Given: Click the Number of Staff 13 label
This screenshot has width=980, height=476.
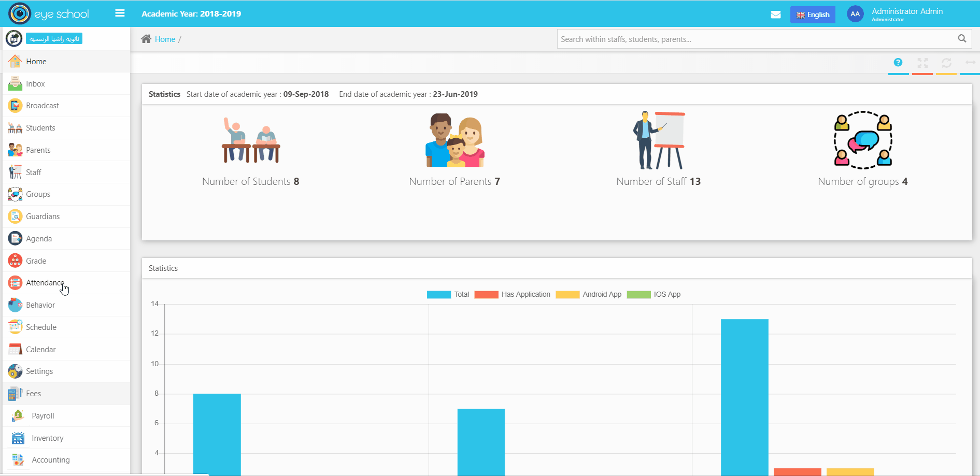Looking at the screenshot, I should tap(659, 182).
